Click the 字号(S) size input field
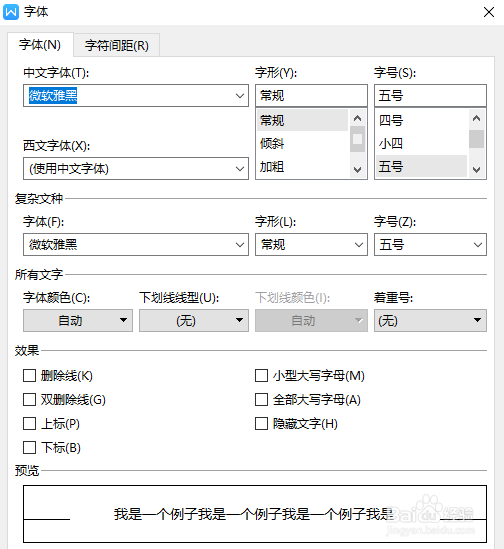This screenshot has width=504, height=549. (x=430, y=96)
